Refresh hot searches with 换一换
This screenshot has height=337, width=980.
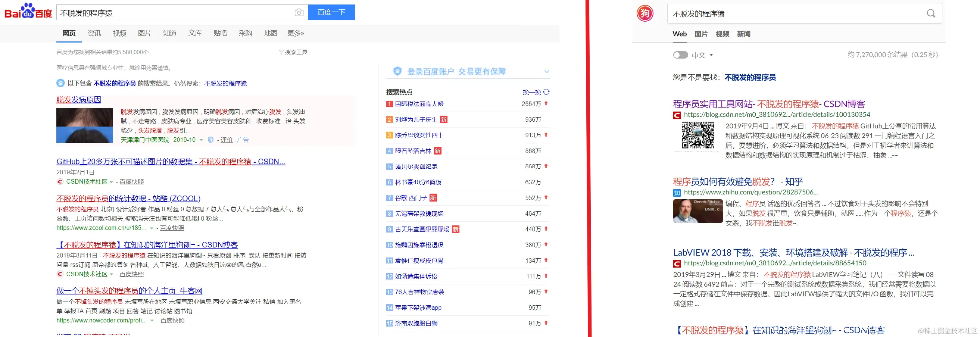click(x=536, y=92)
